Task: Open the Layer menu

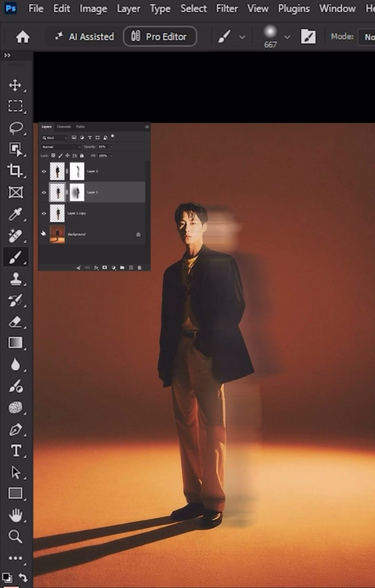Action: [129, 8]
